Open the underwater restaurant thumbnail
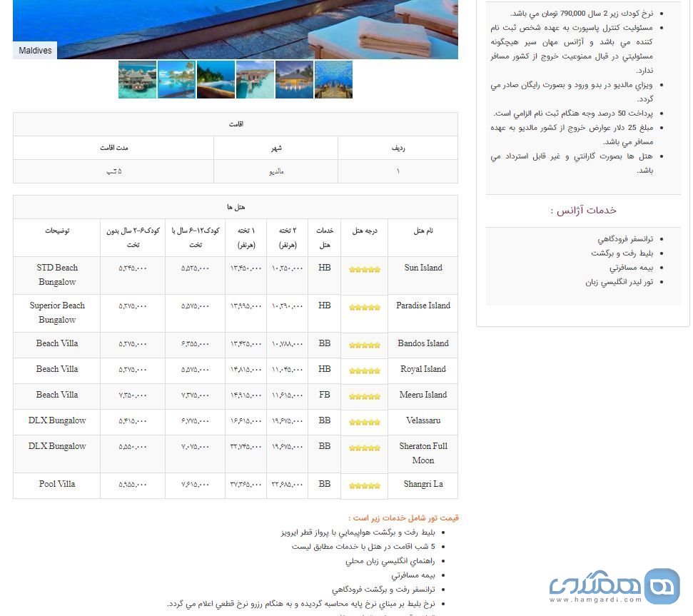The width and height of the screenshot is (693, 616). tap(334, 79)
